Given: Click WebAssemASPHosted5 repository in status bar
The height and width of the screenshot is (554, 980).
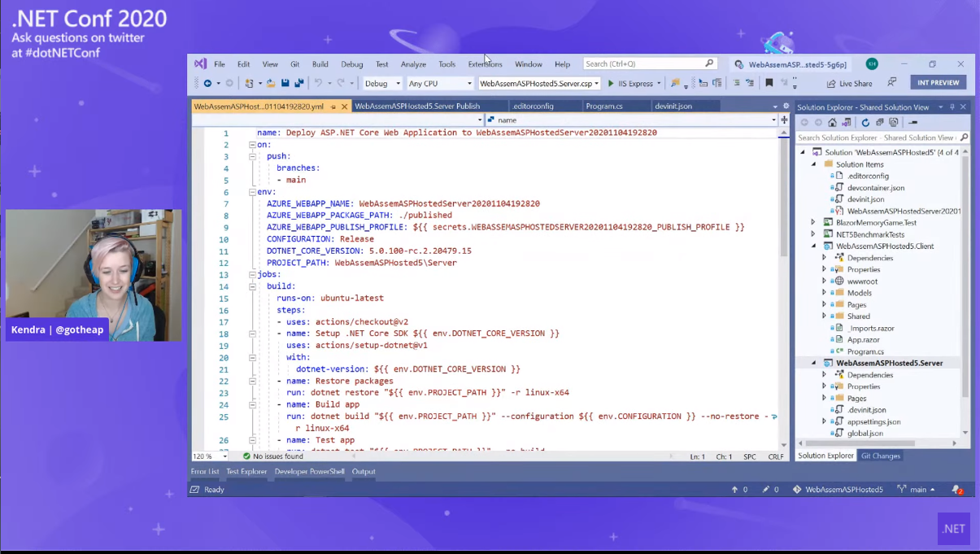Looking at the screenshot, I should (x=838, y=490).
